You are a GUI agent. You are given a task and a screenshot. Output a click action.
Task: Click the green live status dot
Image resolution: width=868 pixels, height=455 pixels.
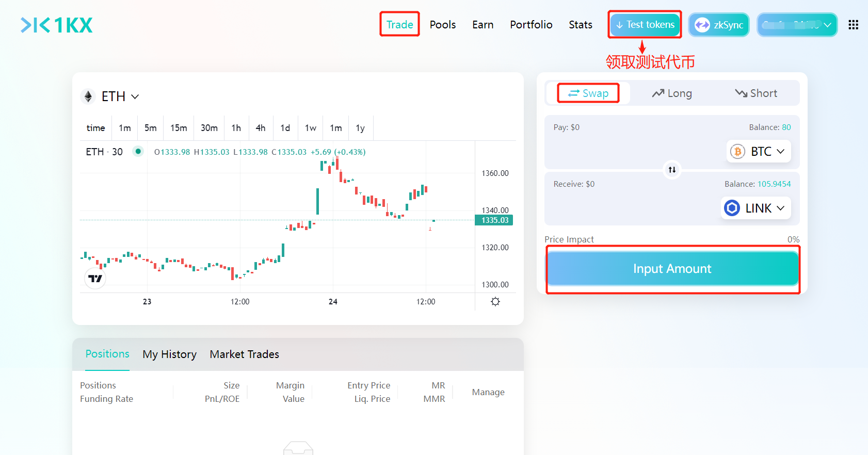[x=138, y=152]
